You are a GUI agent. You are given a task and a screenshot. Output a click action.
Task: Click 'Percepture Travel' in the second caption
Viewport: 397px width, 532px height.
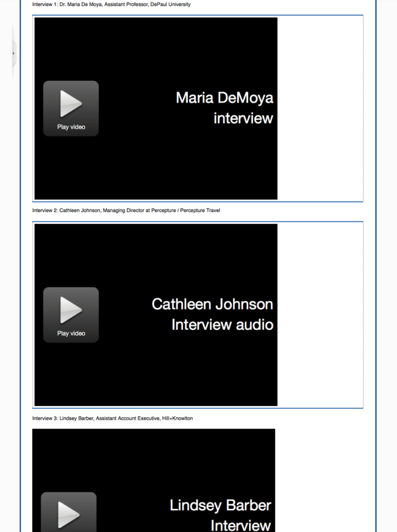point(199,210)
